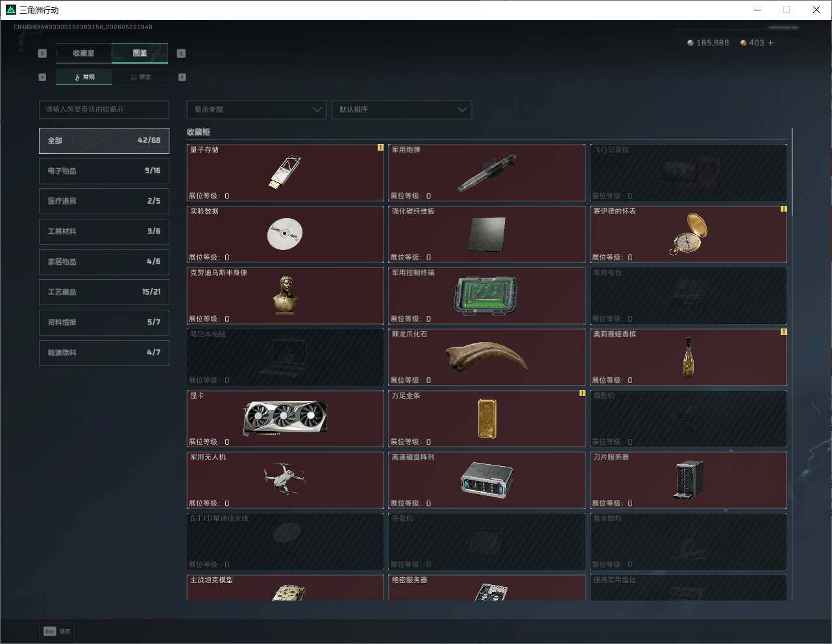Open the locked 飞行记录仪 item
Viewport: 832px width, 644px height.
(689, 173)
